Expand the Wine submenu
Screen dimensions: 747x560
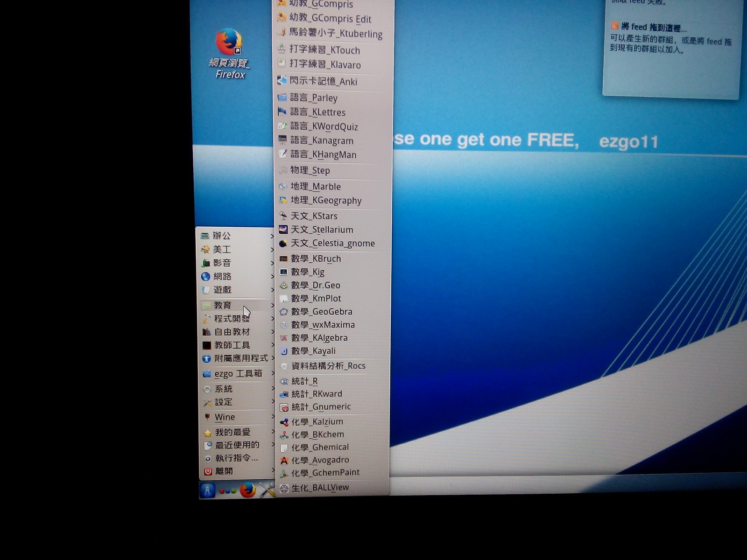click(225, 417)
